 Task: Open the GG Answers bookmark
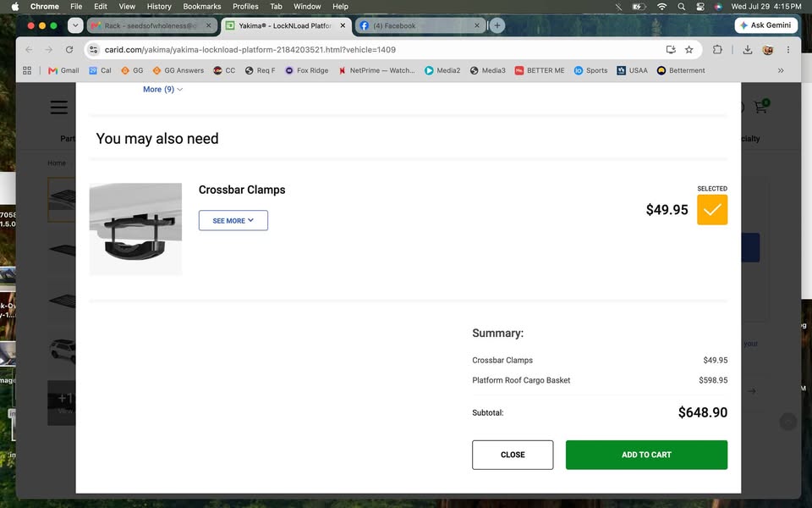pyautogui.click(x=178, y=70)
